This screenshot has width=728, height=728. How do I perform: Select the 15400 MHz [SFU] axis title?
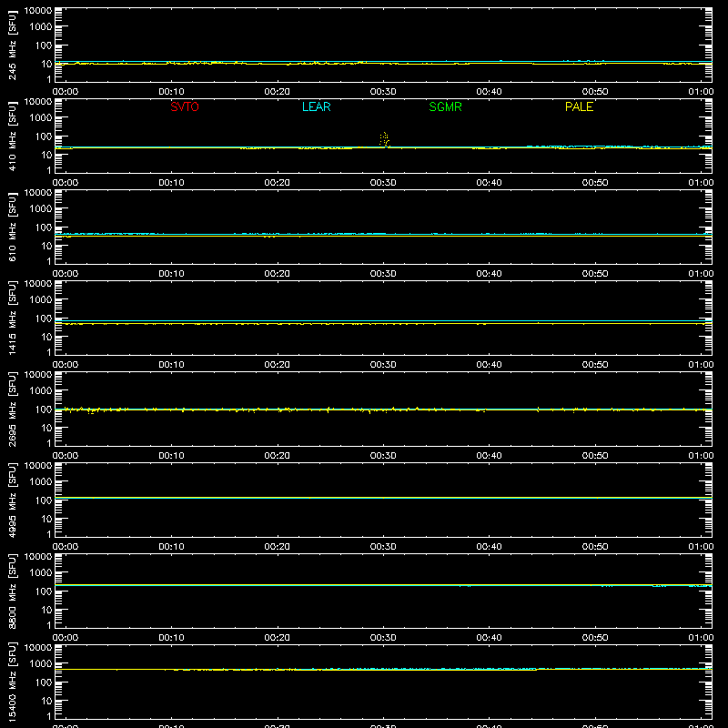point(12,682)
